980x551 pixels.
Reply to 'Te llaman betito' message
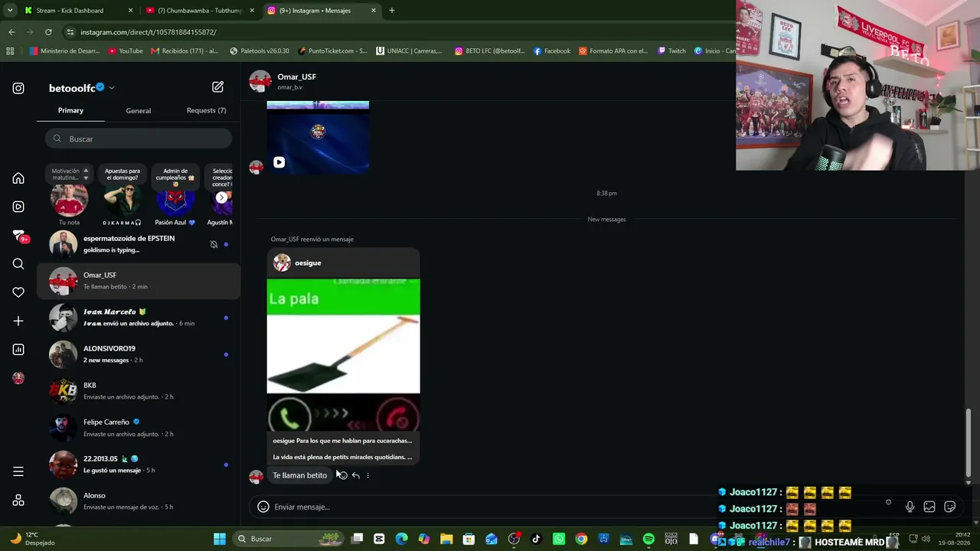(x=355, y=475)
